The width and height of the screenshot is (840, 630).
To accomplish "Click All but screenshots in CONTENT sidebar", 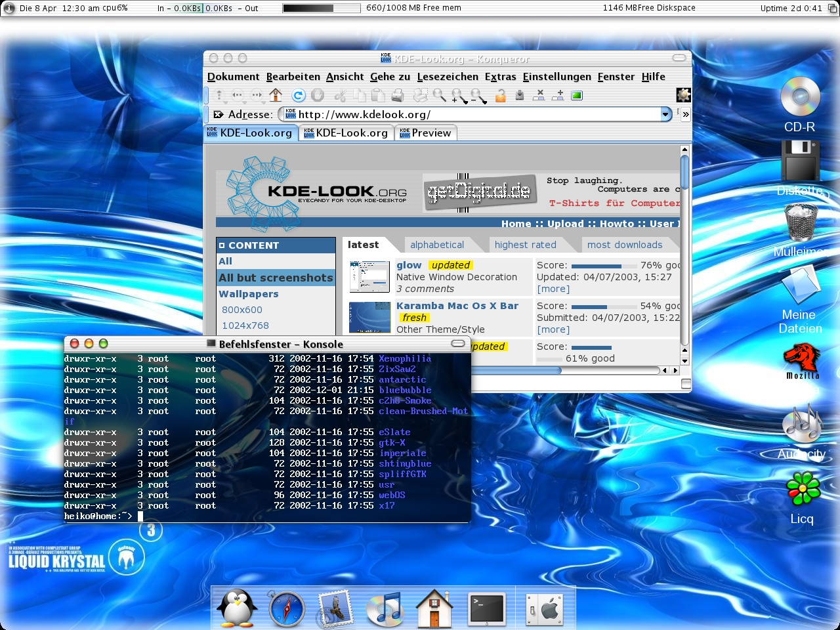I will pyautogui.click(x=276, y=278).
